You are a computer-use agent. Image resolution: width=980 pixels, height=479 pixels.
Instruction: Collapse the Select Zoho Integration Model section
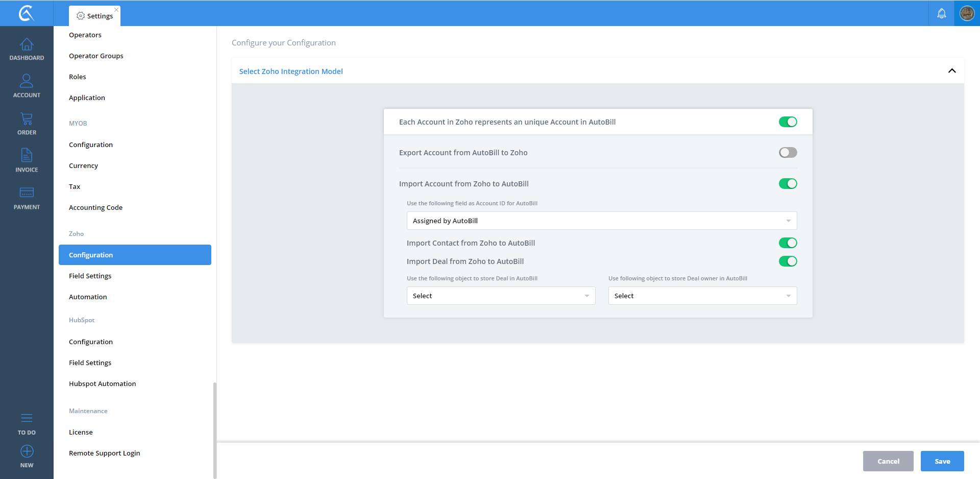tap(951, 71)
